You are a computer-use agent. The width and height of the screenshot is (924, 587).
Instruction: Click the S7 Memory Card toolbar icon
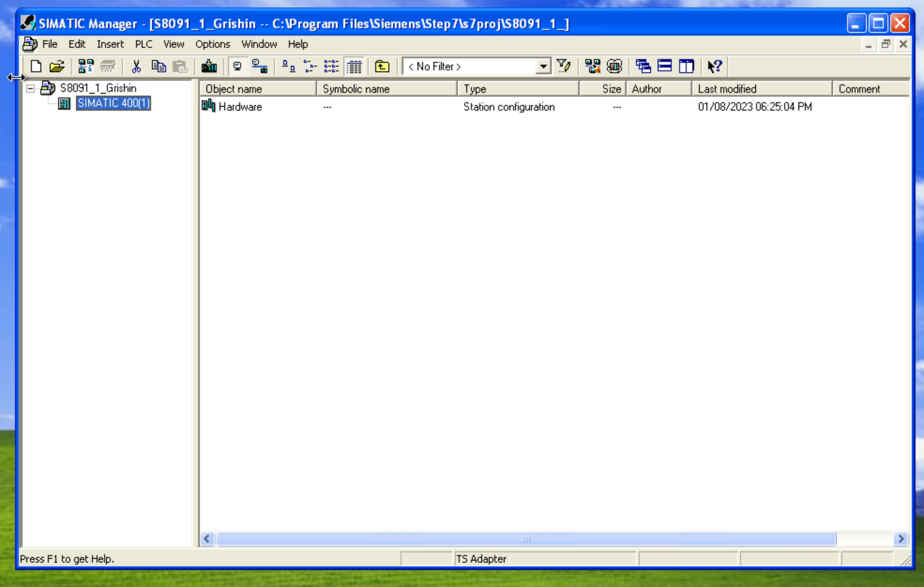(x=108, y=67)
